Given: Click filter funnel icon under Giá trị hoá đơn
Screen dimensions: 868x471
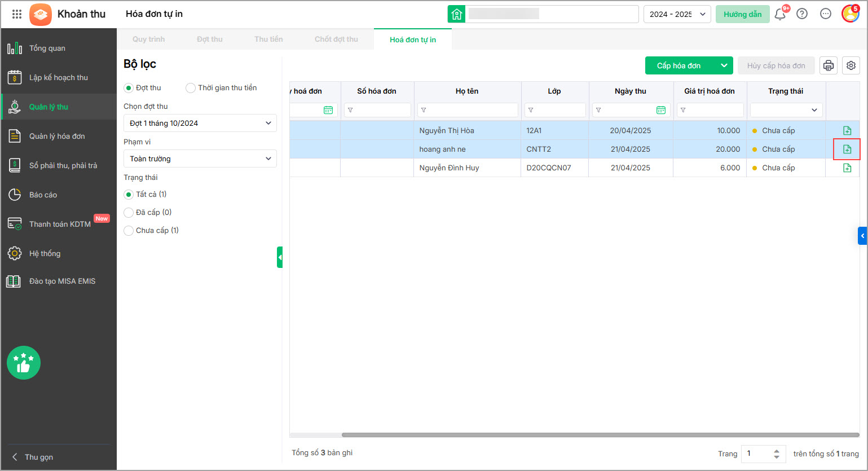Looking at the screenshot, I should pos(683,110).
